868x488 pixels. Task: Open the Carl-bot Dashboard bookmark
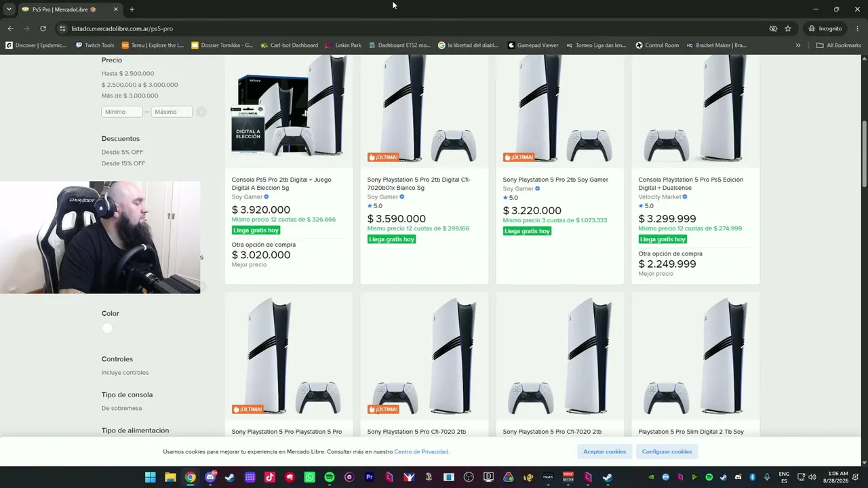pos(290,45)
